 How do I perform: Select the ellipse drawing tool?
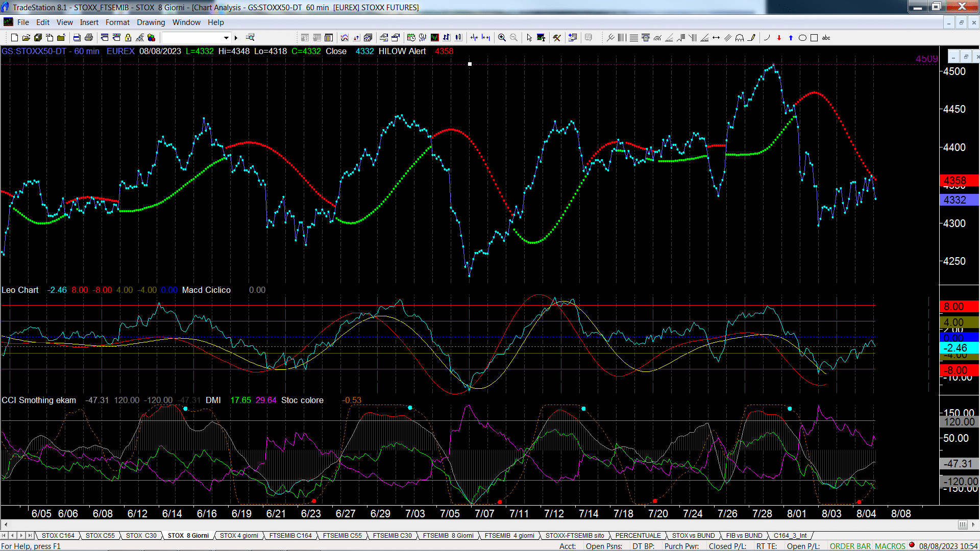coord(802,38)
